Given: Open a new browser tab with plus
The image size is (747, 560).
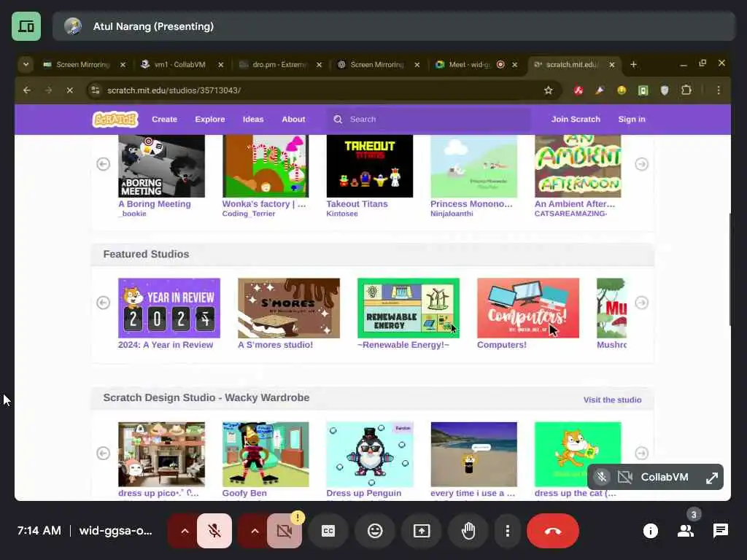Looking at the screenshot, I should coord(633,64).
